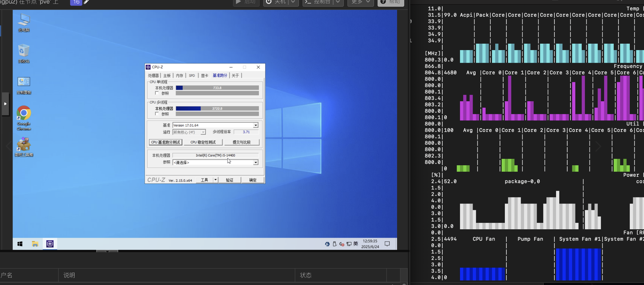Expand the 参照 <请选择> processor dropdown

256,163
